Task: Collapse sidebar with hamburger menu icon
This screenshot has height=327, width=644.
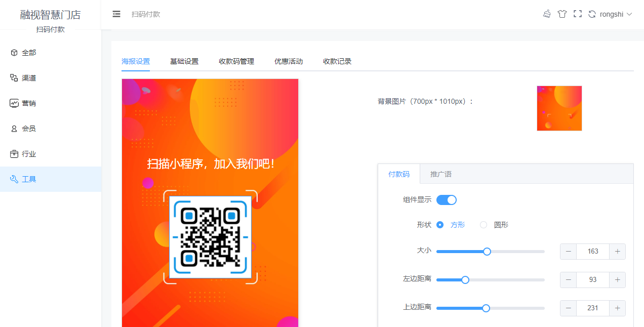Action: click(x=116, y=14)
